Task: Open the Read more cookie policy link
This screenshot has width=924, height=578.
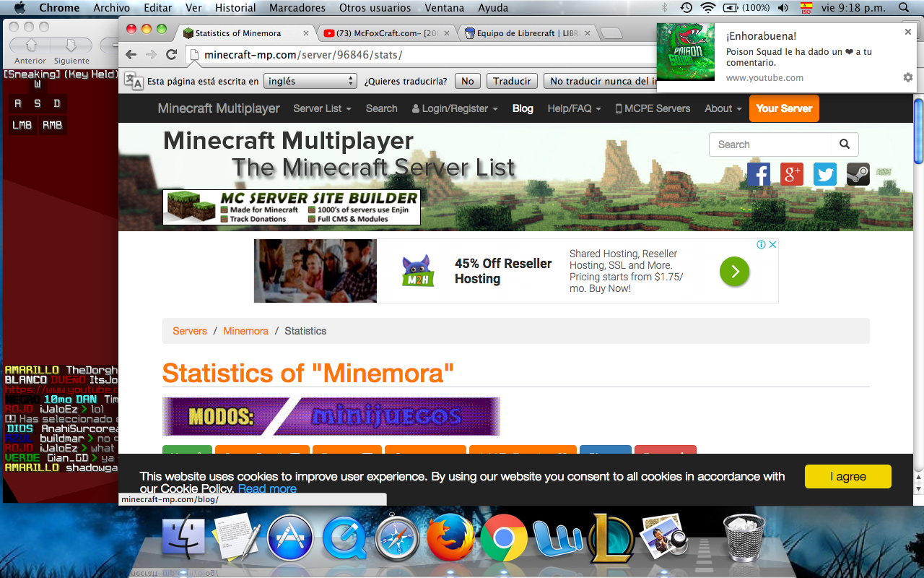Action: click(267, 489)
